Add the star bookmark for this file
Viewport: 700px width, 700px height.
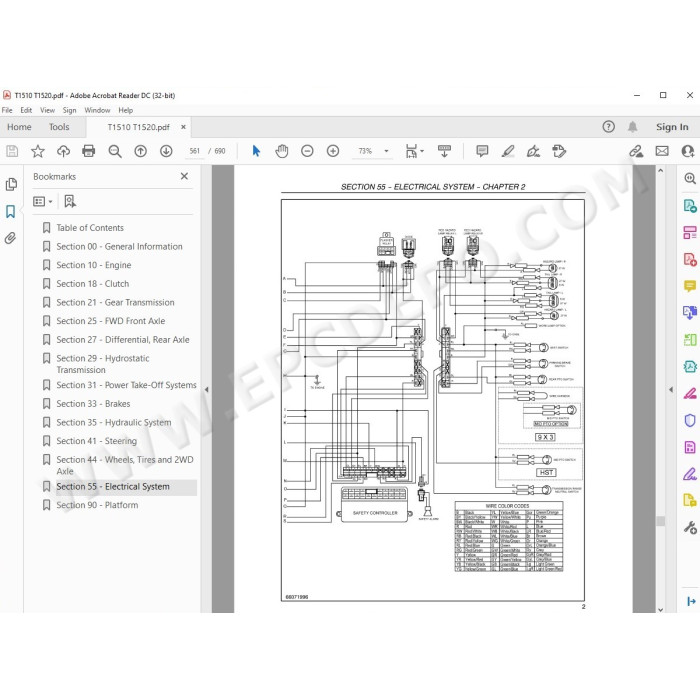[38, 151]
